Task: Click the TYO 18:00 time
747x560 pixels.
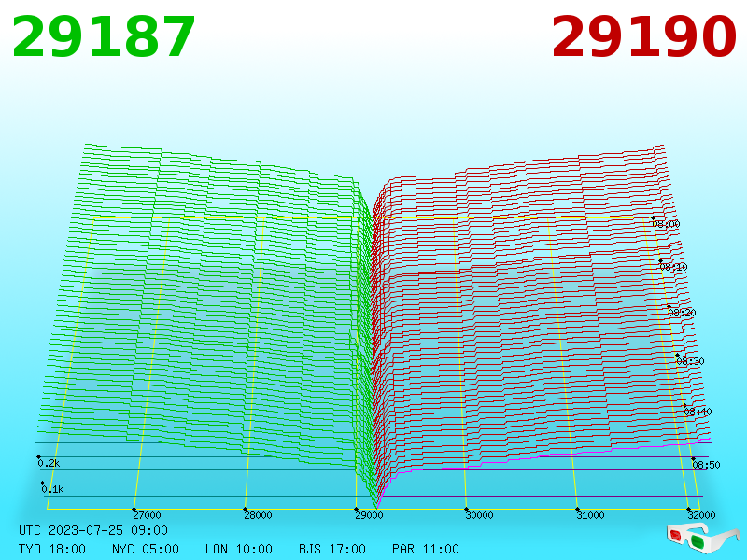Action: click(x=52, y=549)
